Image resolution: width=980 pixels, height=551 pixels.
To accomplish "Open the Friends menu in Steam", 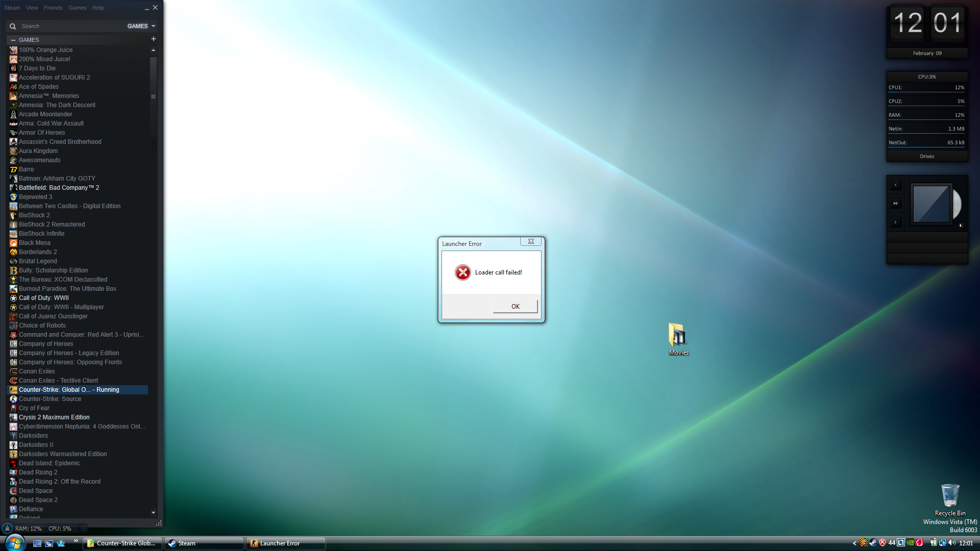I will [53, 8].
